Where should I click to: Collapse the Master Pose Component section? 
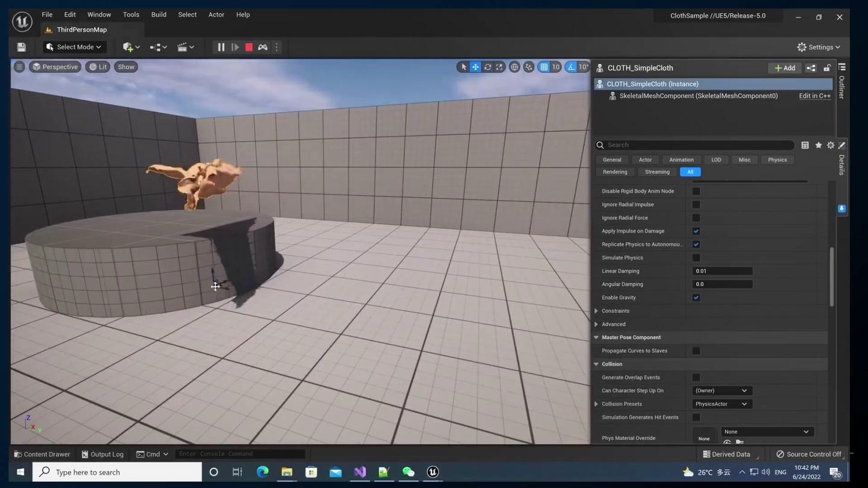596,337
